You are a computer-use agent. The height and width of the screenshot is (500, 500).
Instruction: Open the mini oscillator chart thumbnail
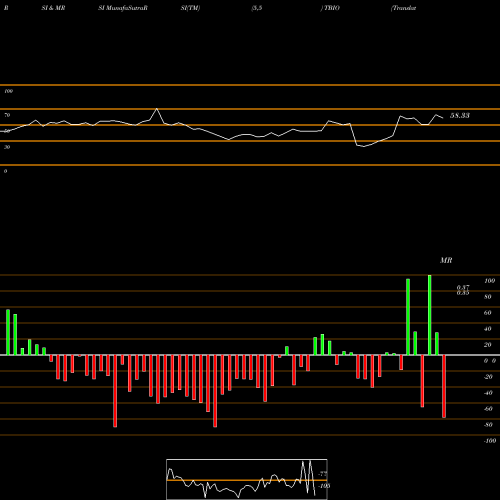click(247, 479)
